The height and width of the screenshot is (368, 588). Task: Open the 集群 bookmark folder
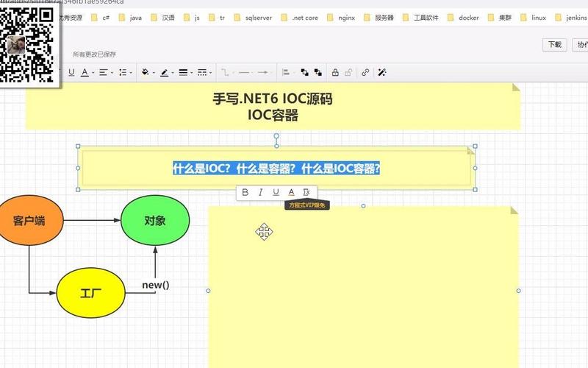click(500, 18)
